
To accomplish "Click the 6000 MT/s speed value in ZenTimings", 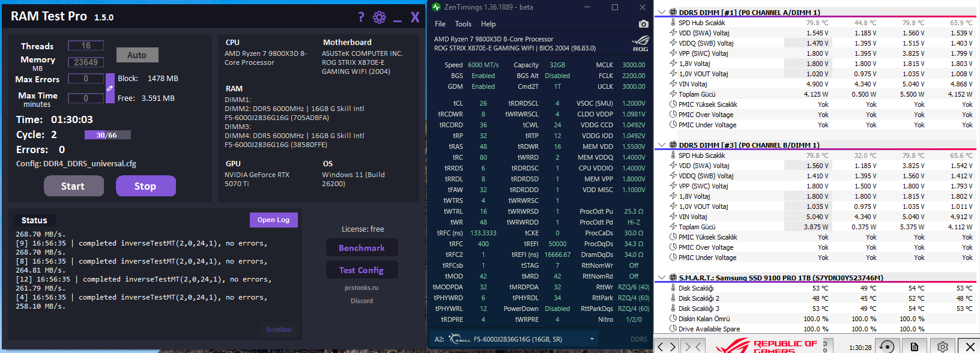I will click(x=483, y=65).
